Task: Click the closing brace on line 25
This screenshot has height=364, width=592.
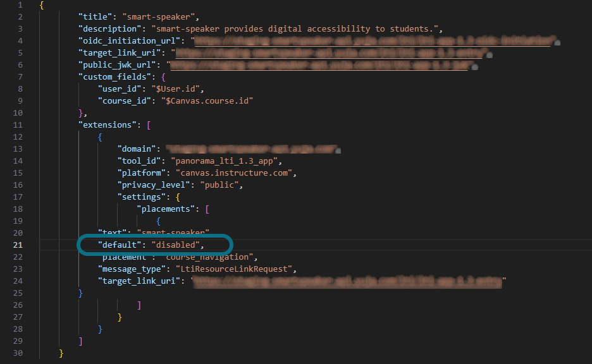Action: click(x=80, y=293)
